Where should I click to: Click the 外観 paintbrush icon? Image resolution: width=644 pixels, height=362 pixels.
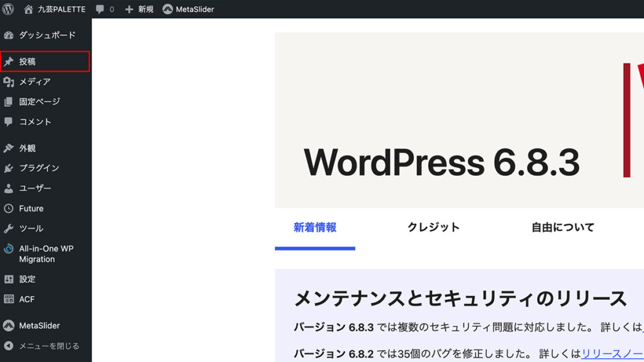point(9,148)
